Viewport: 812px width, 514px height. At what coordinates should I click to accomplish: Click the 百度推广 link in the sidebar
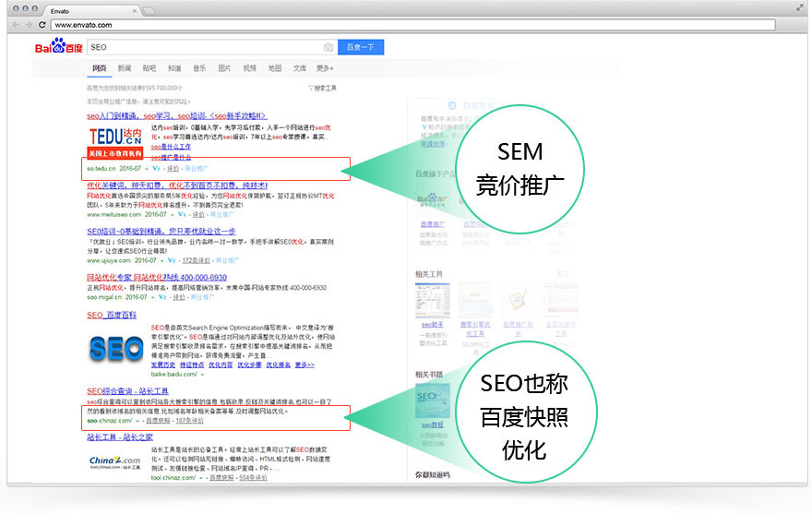coord(433,224)
